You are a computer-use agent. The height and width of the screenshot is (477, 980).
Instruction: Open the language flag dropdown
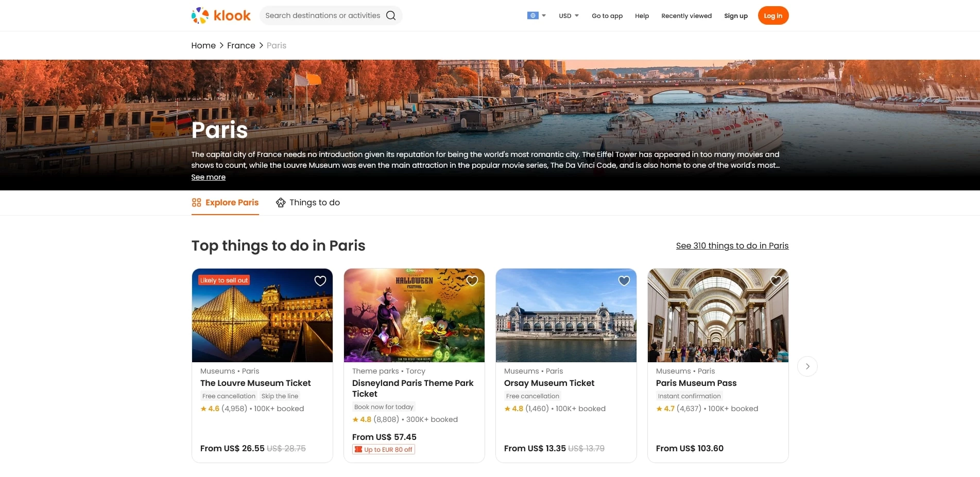tap(536, 16)
